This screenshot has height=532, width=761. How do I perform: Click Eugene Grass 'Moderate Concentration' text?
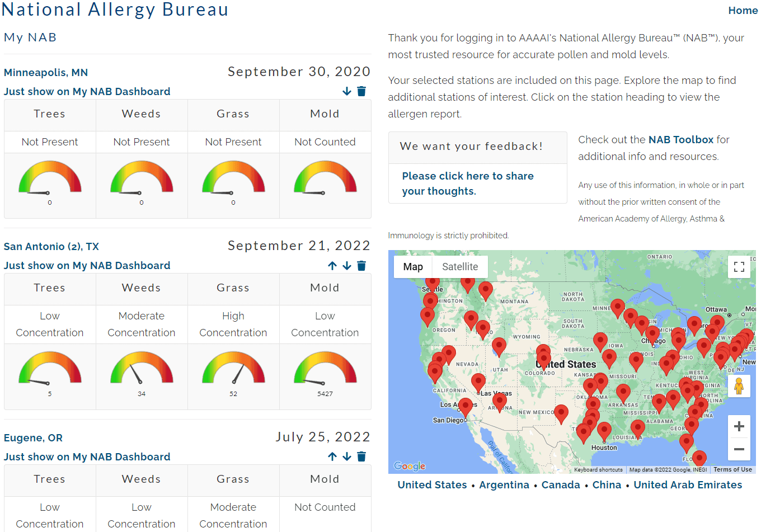click(233, 516)
